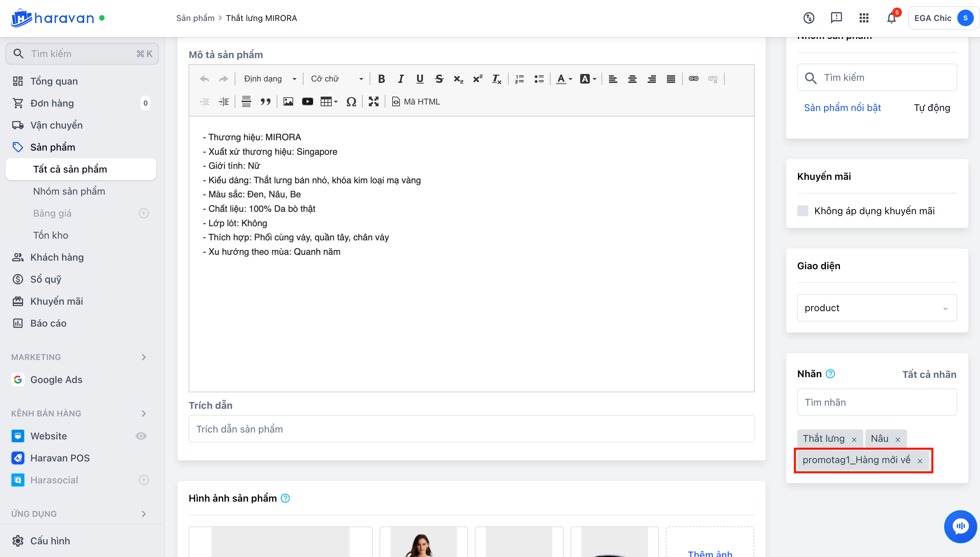Insert a hyperlink using the link icon

(693, 79)
